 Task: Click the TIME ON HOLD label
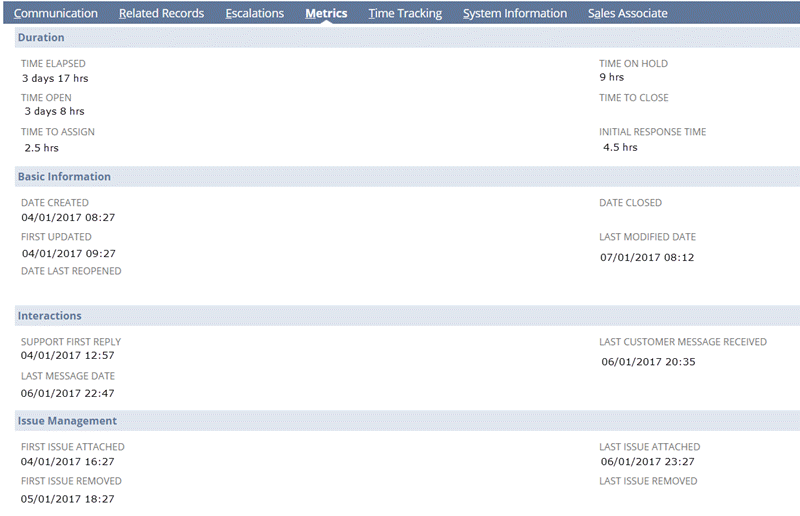[x=633, y=63]
